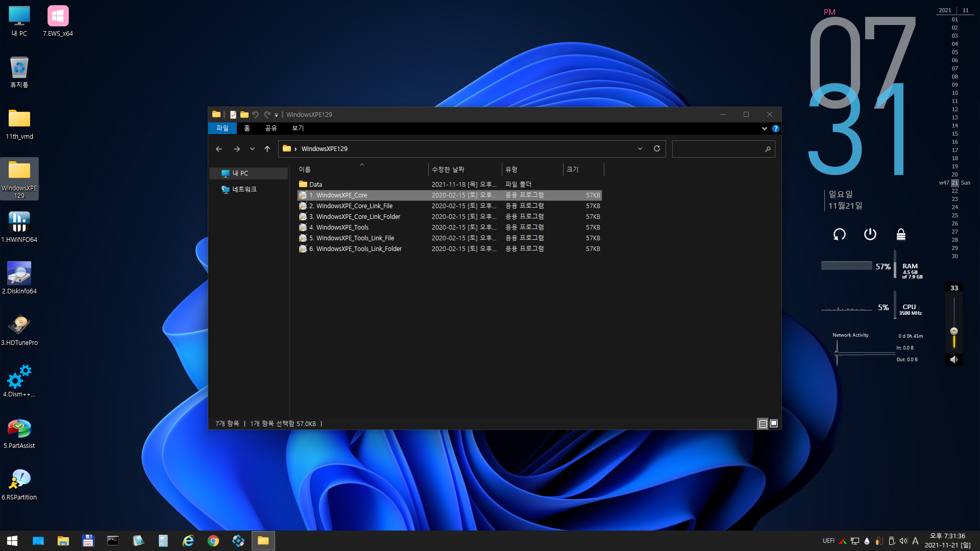Refresh the WindowsXPE129 folder view
Screen dimensions: 980x551
[657, 148]
